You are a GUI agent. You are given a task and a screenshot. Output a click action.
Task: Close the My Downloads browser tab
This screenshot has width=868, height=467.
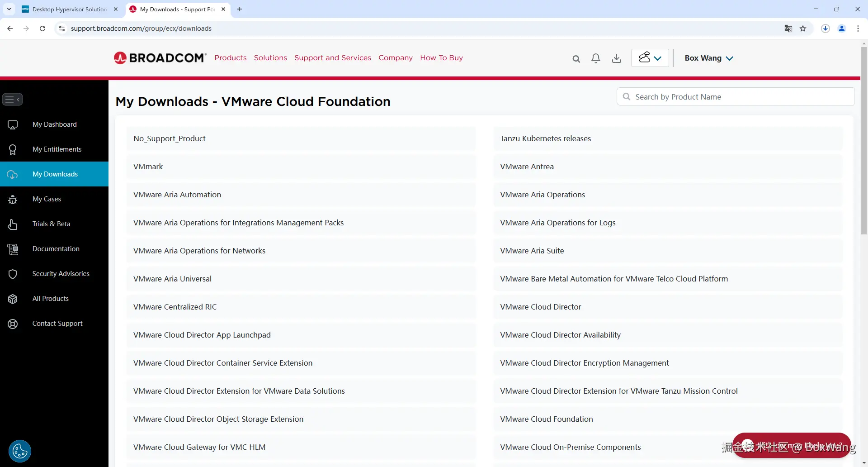click(223, 9)
